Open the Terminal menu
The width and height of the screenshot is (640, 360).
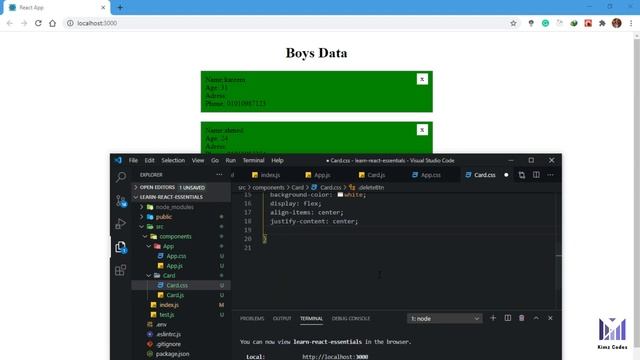coord(253,160)
